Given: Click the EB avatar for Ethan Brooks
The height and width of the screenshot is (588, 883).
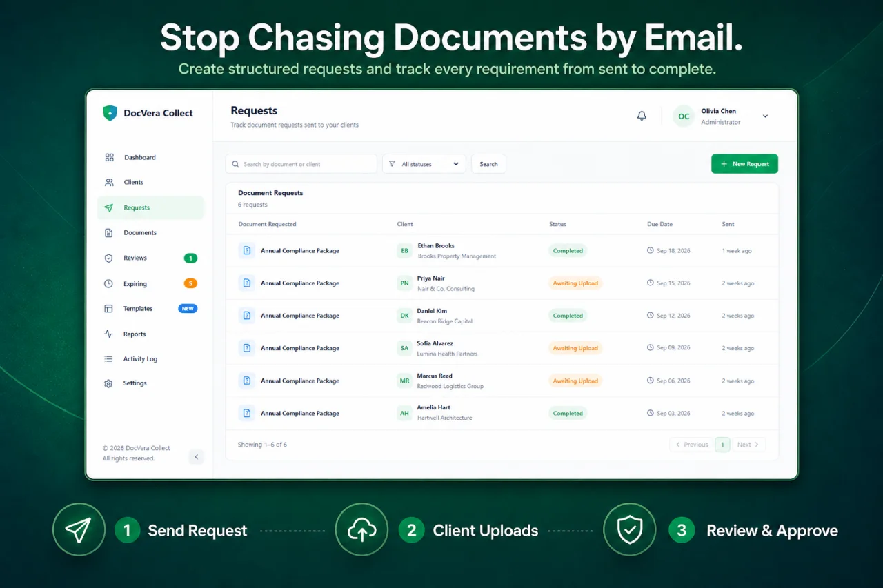Looking at the screenshot, I should 404,251.
